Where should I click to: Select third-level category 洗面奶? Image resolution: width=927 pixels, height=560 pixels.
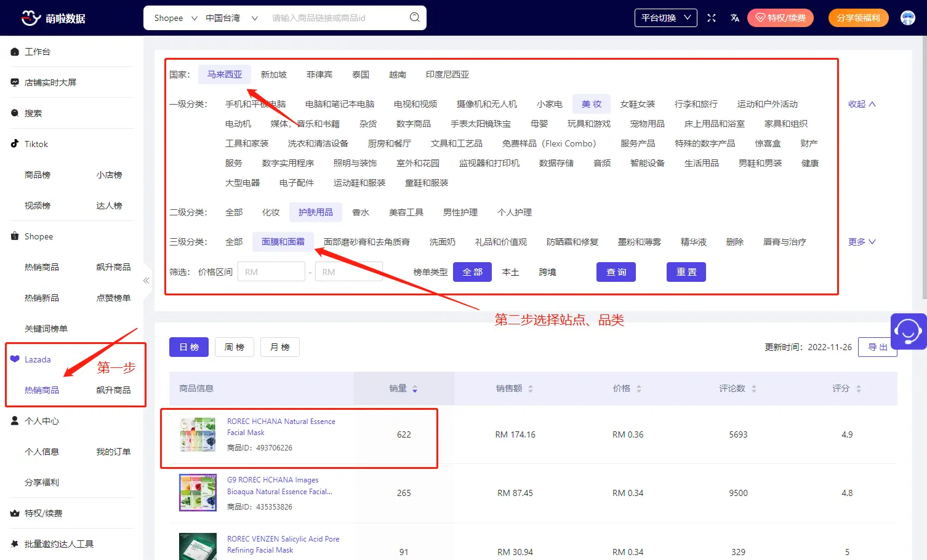point(443,242)
